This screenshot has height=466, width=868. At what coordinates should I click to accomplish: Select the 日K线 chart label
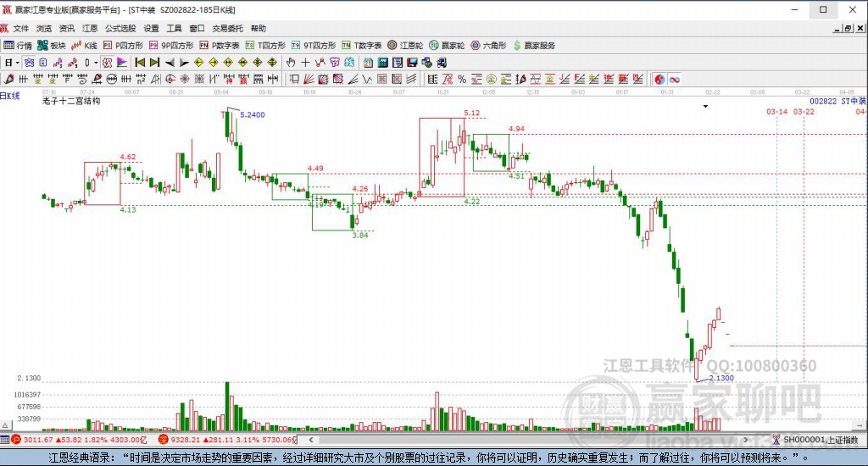pyautogui.click(x=10, y=96)
